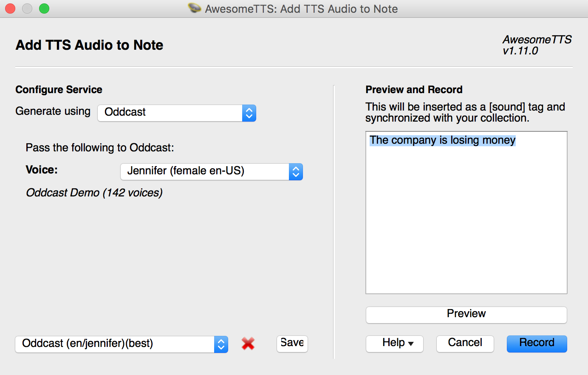This screenshot has height=375, width=588.
Task: Click the 'Add TTS Audio to Note' heading
Action: click(89, 45)
